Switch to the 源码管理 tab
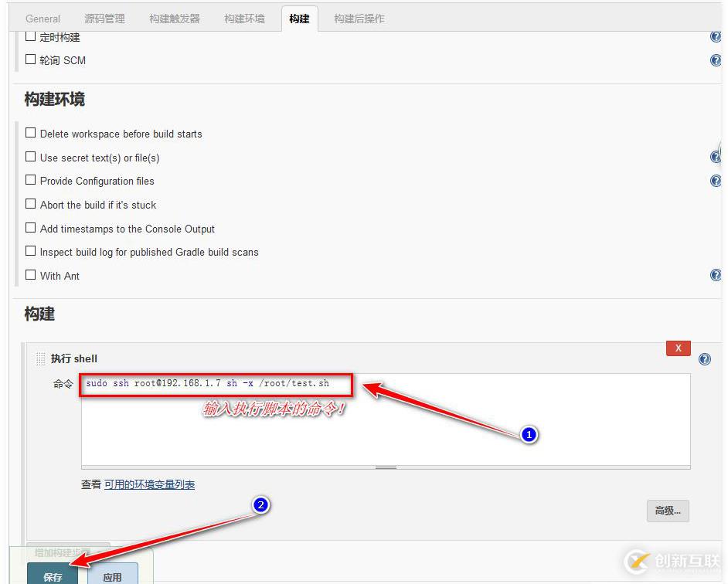The width and height of the screenshot is (728, 584). 104,18
